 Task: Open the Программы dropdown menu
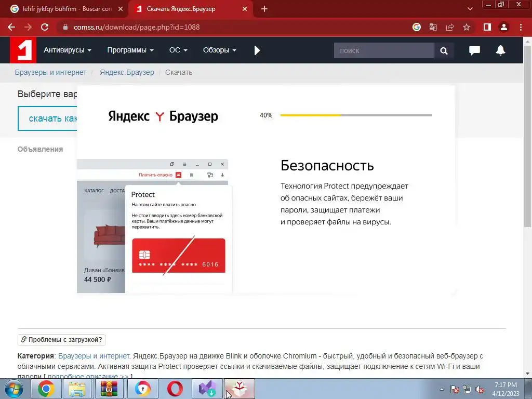click(x=130, y=50)
